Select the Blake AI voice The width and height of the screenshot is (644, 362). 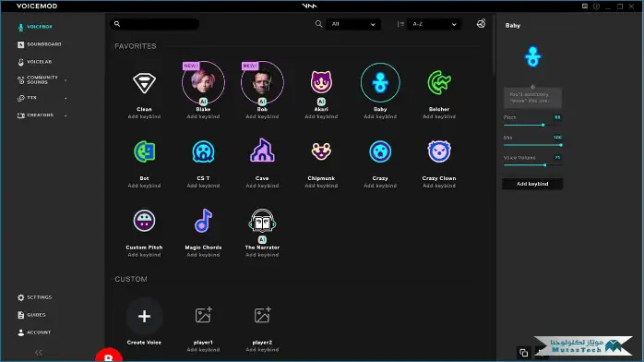(203, 82)
